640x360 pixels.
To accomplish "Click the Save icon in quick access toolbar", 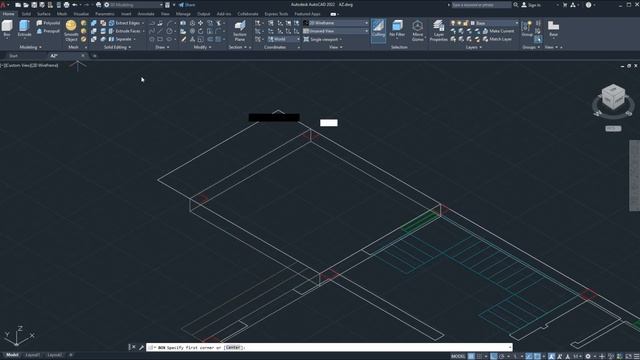I will point(34,5).
